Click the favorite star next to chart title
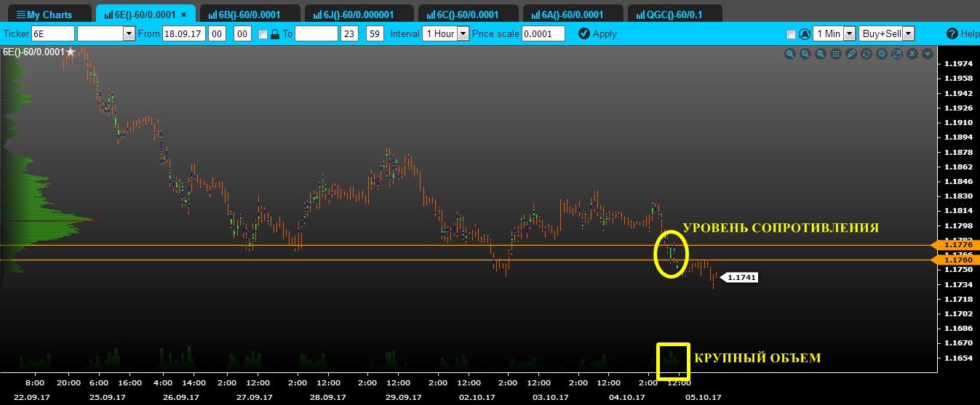The image size is (980, 405). click(71, 52)
